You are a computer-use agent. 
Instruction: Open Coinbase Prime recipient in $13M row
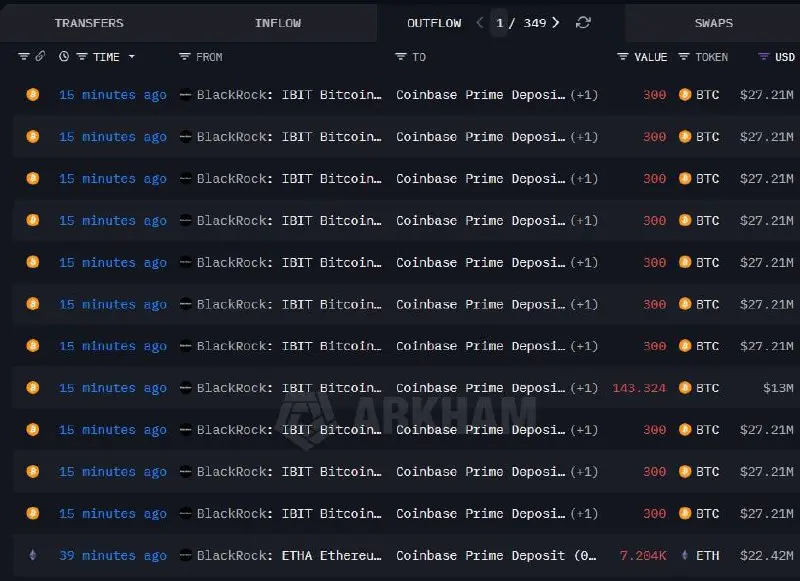point(481,388)
